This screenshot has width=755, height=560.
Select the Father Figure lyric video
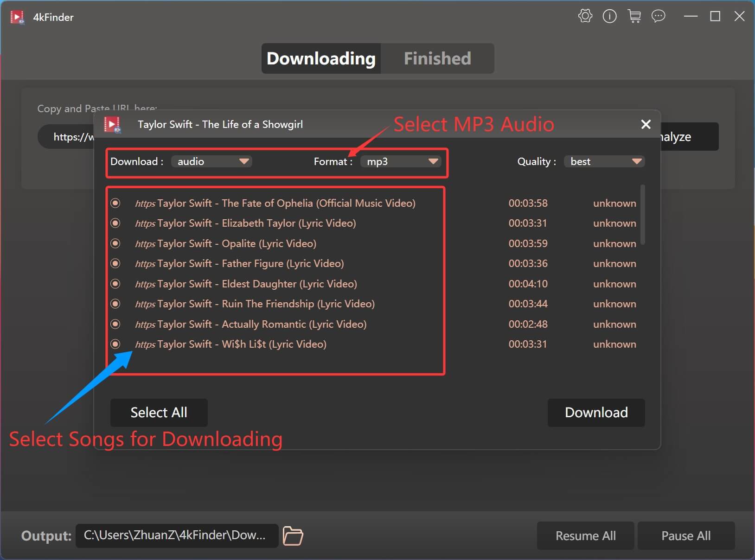[x=115, y=263]
